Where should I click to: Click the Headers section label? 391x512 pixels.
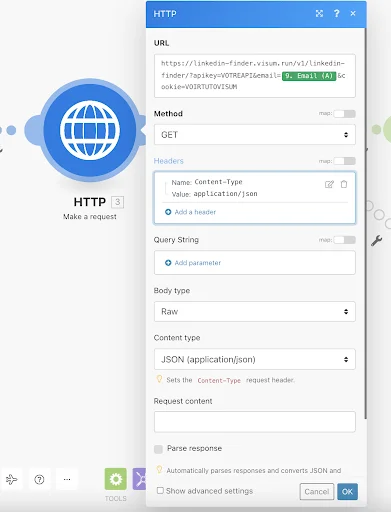(x=169, y=161)
